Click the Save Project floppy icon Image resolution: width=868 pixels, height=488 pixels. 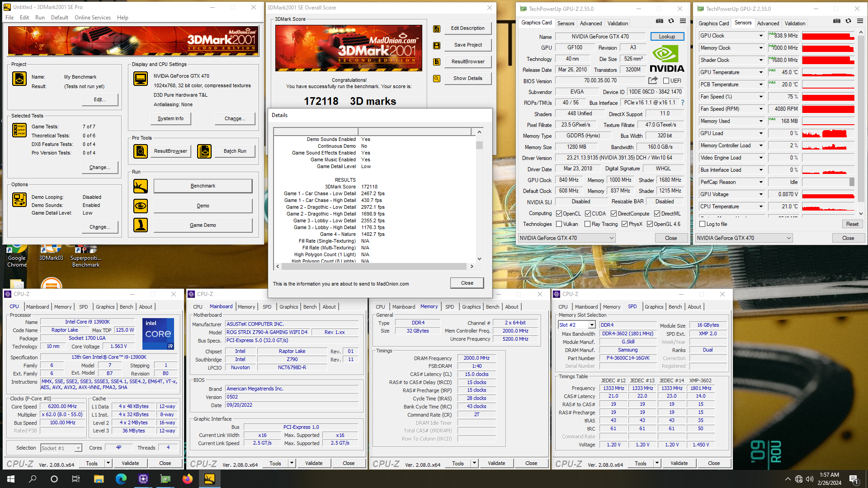click(437, 45)
